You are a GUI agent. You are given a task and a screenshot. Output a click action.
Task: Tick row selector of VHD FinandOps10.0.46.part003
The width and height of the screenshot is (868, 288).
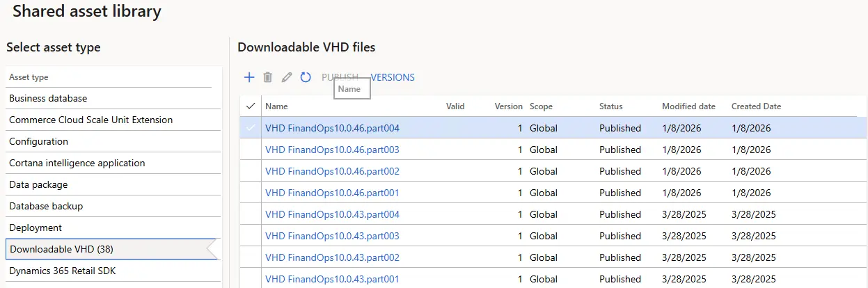pos(251,150)
